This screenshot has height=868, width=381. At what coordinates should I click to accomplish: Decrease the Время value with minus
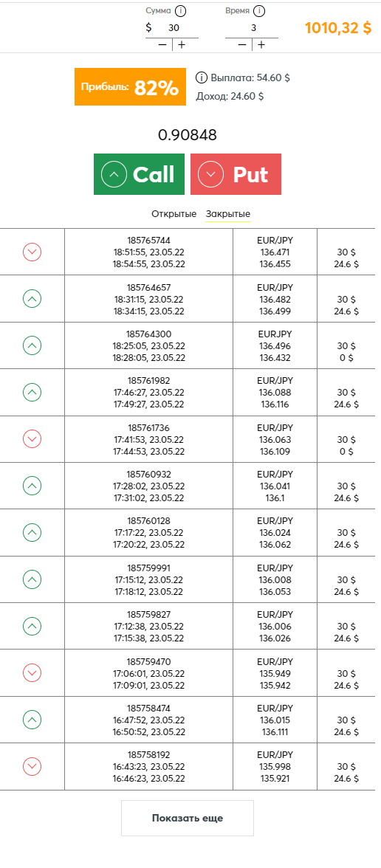(241, 45)
